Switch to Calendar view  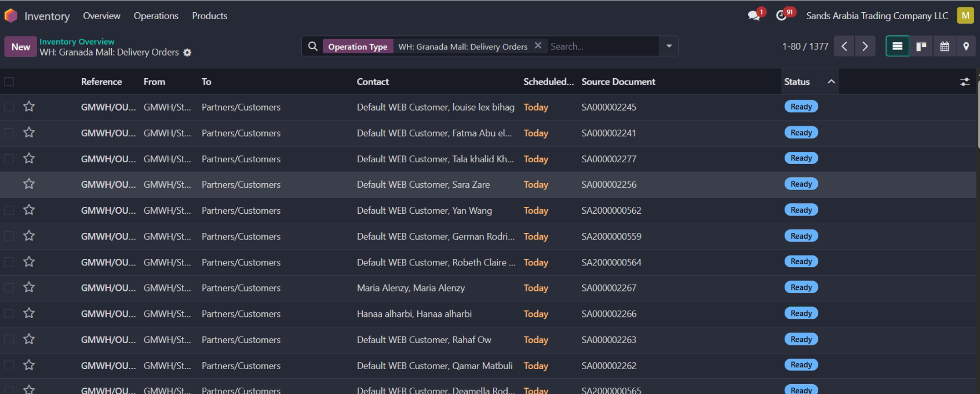click(x=944, y=46)
